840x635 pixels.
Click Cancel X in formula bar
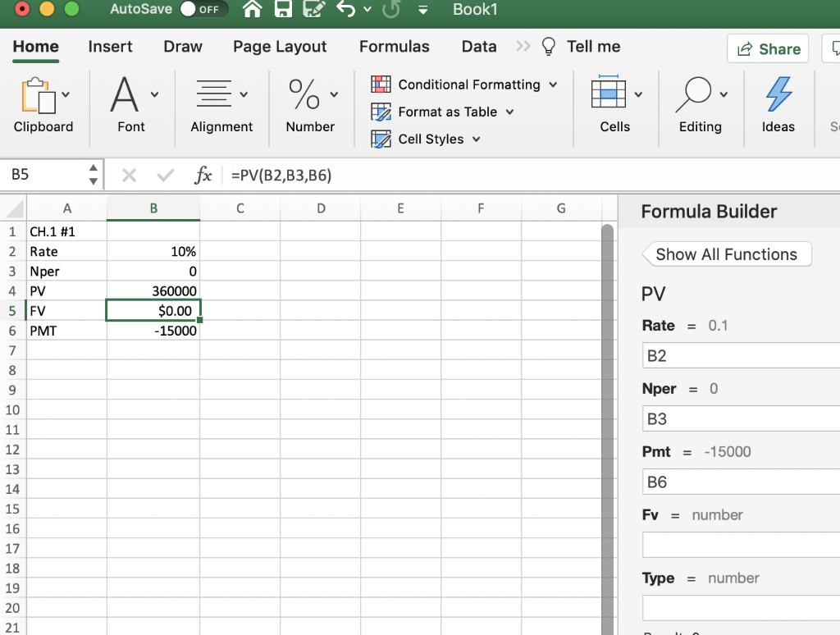[x=129, y=176]
